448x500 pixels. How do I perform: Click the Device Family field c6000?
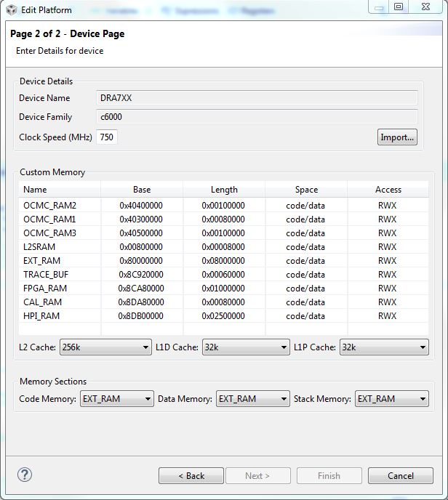point(257,117)
